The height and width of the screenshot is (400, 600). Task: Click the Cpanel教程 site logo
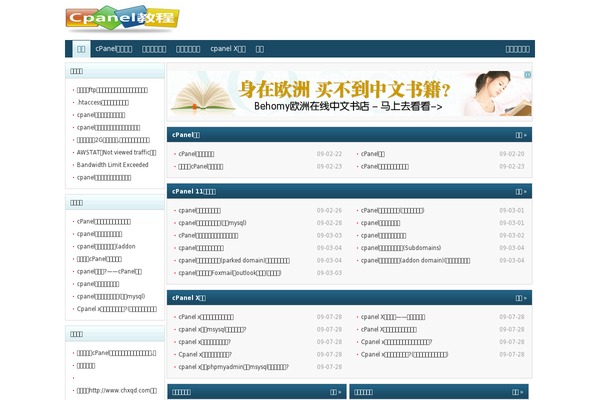point(122,18)
